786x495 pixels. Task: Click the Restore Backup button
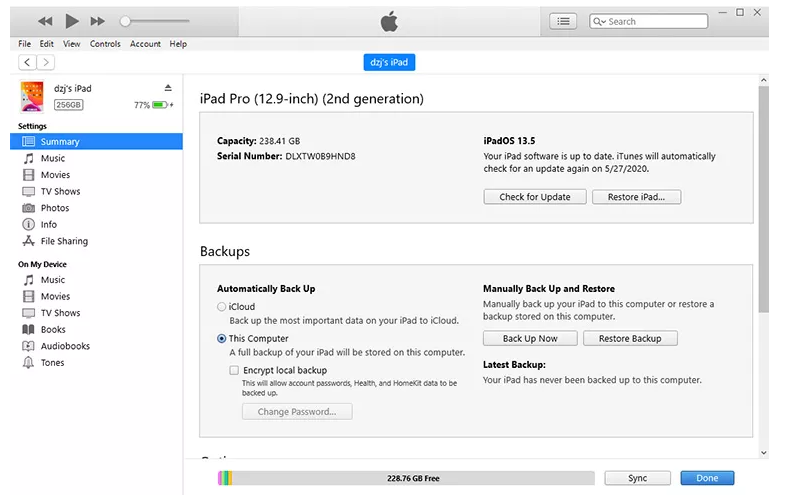pyautogui.click(x=630, y=339)
